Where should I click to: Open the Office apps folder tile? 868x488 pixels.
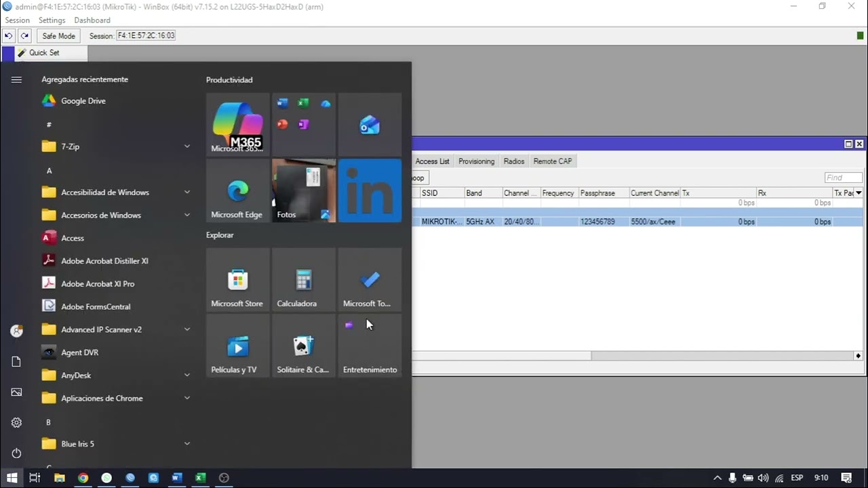coord(303,125)
